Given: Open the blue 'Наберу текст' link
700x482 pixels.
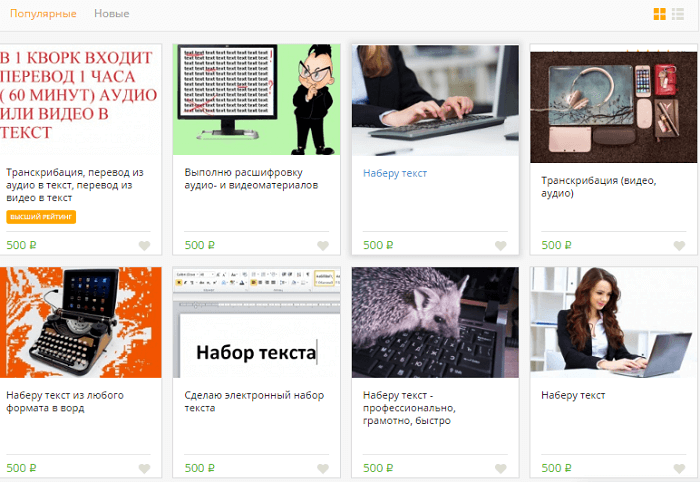Looking at the screenshot, I should (x=395, y=173).
